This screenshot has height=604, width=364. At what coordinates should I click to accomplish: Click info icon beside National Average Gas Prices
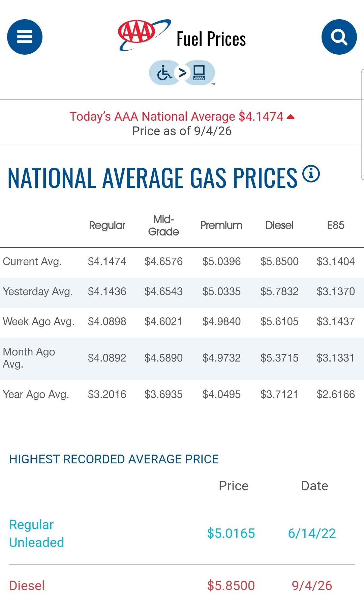click(311, 174)
